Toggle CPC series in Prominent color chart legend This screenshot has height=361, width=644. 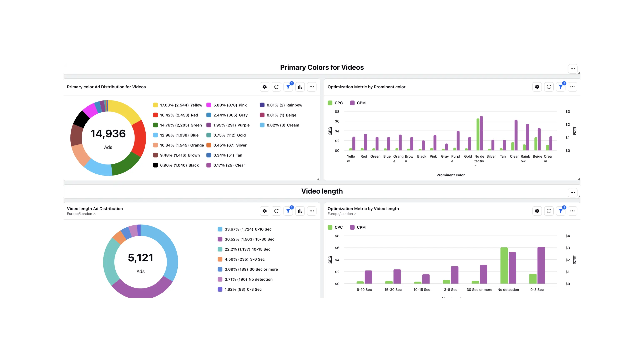[x=335, y=103]
